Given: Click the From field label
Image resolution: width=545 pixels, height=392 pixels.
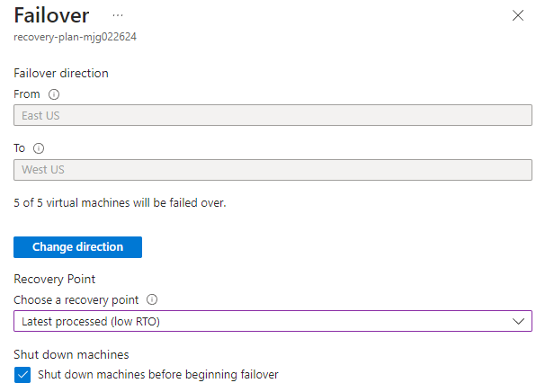Looking at the screenshot, I should (27, 94).
